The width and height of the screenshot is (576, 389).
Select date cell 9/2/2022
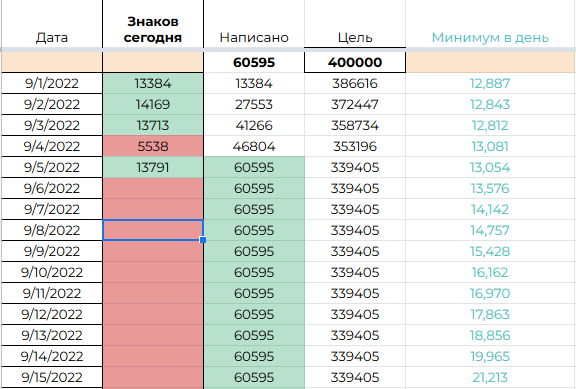(x=52, y=104)
